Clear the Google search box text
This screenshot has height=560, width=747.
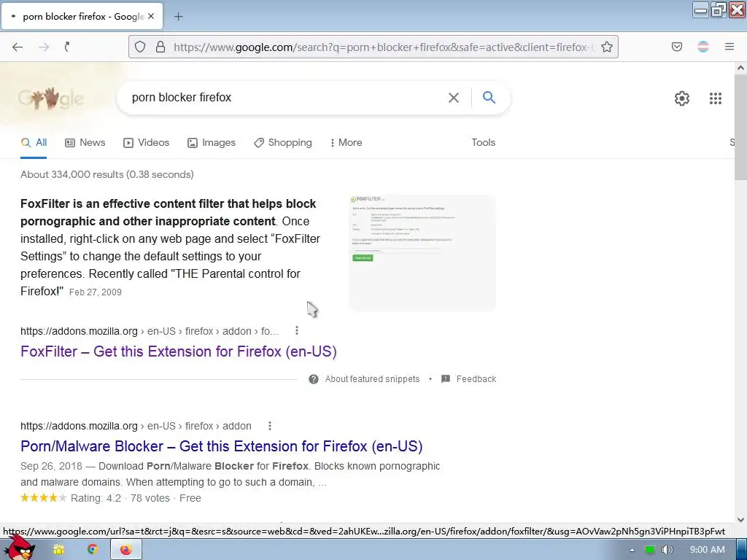[x=454, y=98]
